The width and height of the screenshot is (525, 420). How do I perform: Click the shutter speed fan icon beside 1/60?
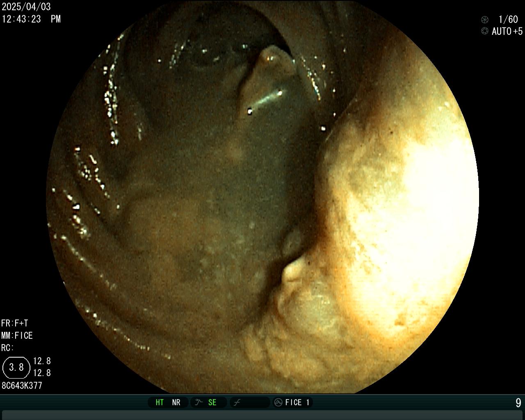pyautogui.click(x=485, y=19)
